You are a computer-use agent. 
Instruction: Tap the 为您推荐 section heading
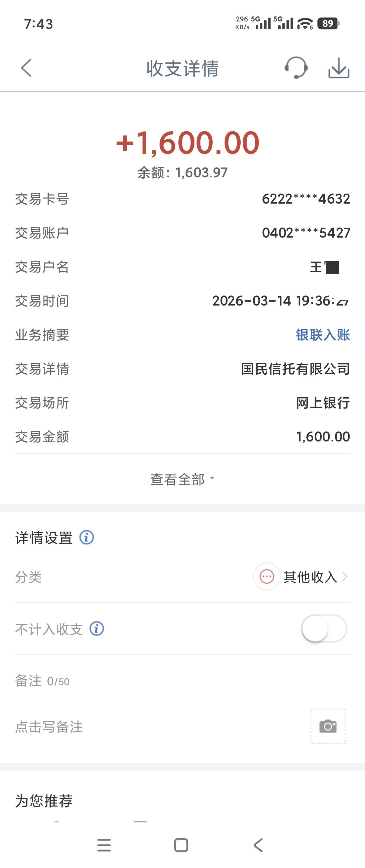[44, 801]
